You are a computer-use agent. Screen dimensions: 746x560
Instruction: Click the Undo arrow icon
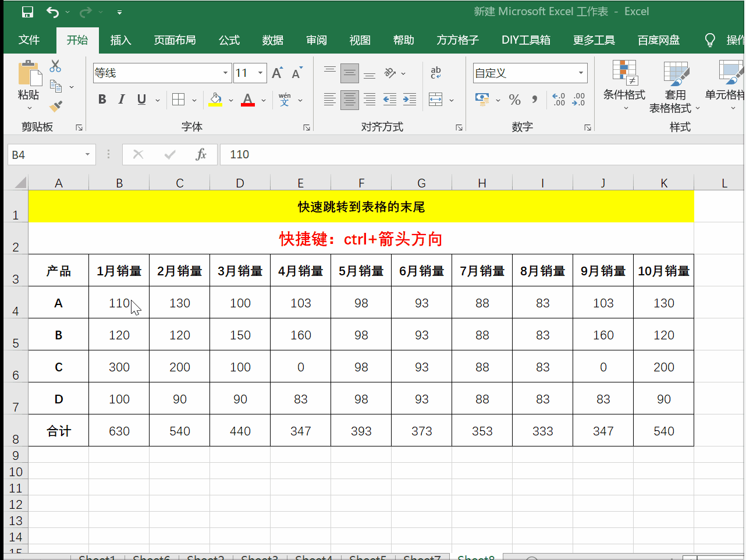coord(53,12)
